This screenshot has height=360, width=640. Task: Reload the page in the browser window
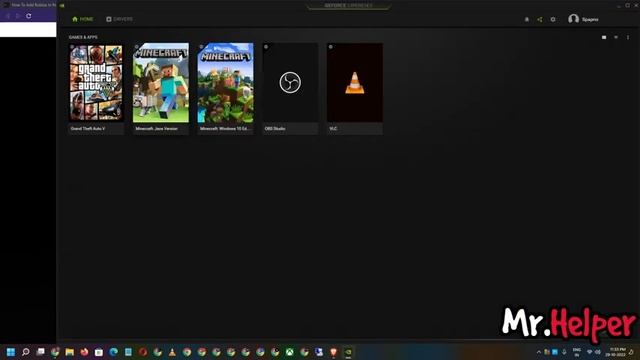click(29, 16)
